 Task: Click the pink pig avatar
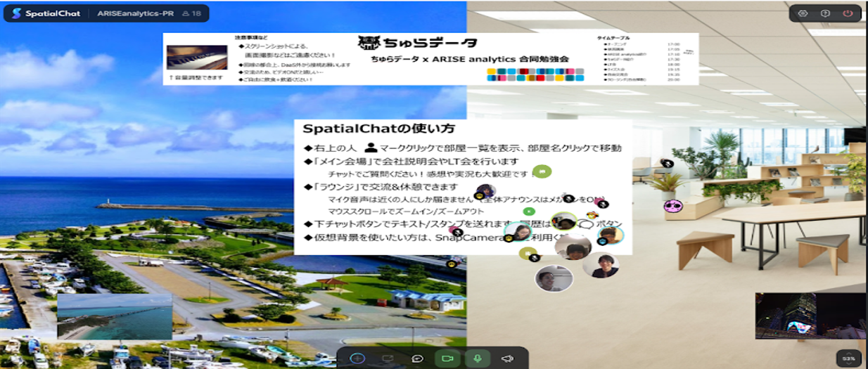coord(673,206)
